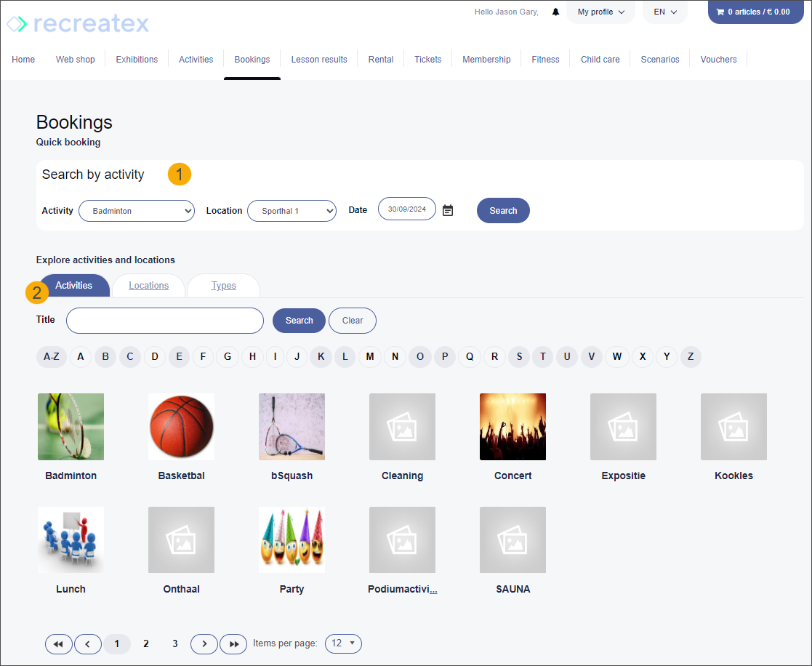This screenshot has height=666, width=812.
Task: Open the date picker calendar icon
Action: pyautogui.click(x=448, y=211)
